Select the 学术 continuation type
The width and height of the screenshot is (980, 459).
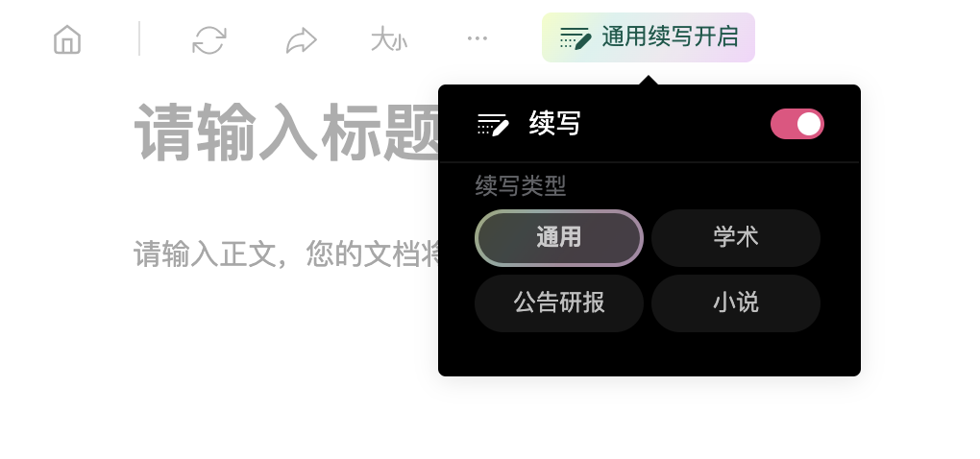pos(736,238)
